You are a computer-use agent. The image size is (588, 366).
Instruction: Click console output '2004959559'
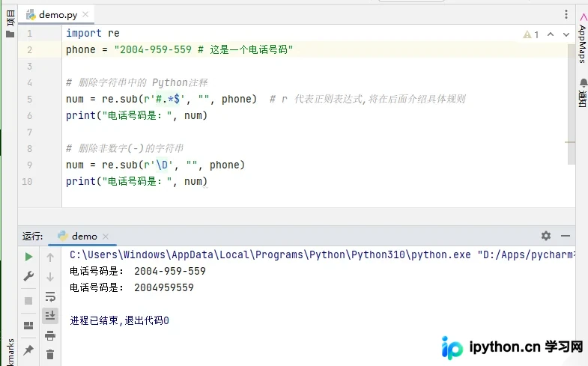[x=164, y=287]
